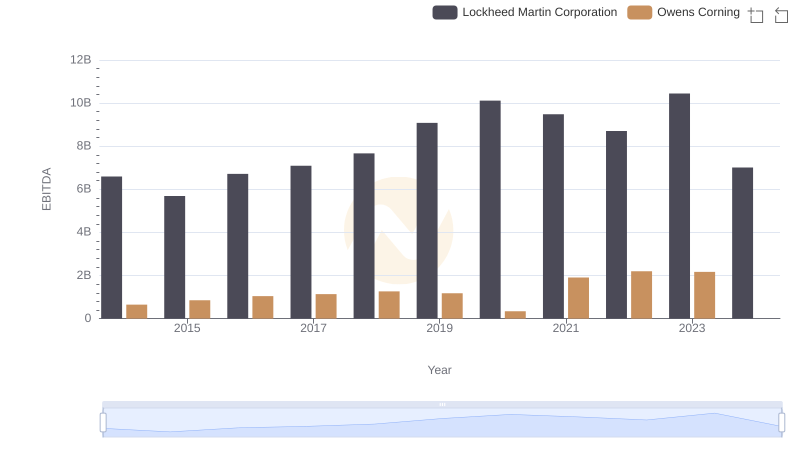Click the Owens Corning legend label
The height and width of the screenshot is (461, 800).
(x=698, y=13)
